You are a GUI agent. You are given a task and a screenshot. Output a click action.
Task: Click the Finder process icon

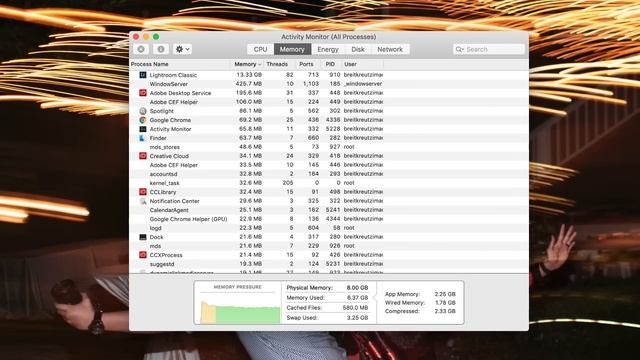click(x=142, y=138)
